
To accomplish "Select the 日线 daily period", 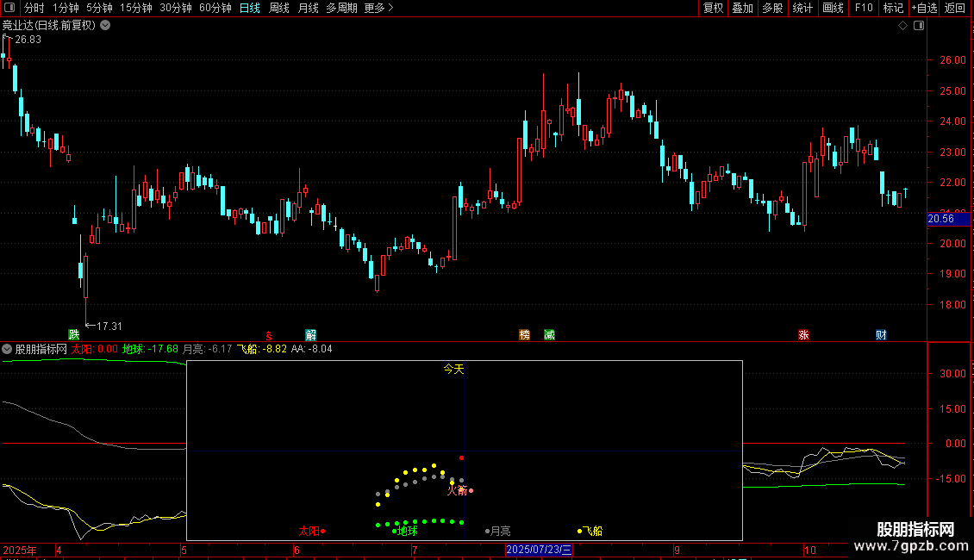I will (x=250, y=8).
